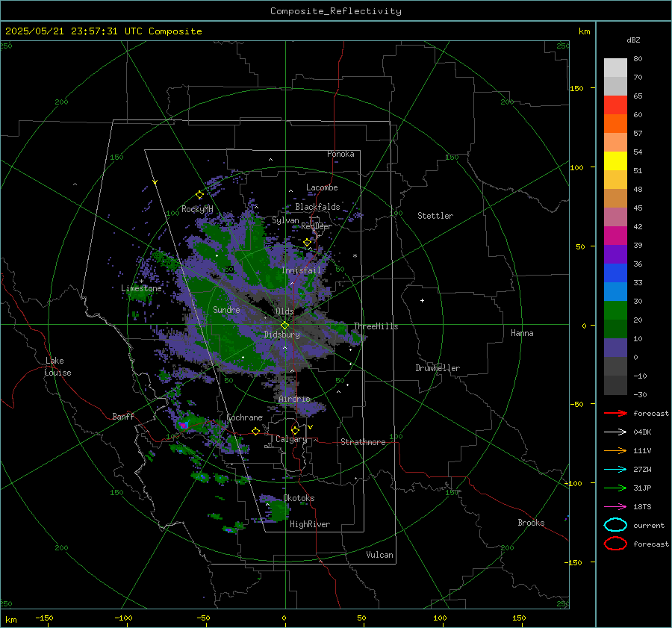Viewport: 672px width, 628px height.
Task: Click the yellow diamond marker below RedDeer
Action: 308,243
